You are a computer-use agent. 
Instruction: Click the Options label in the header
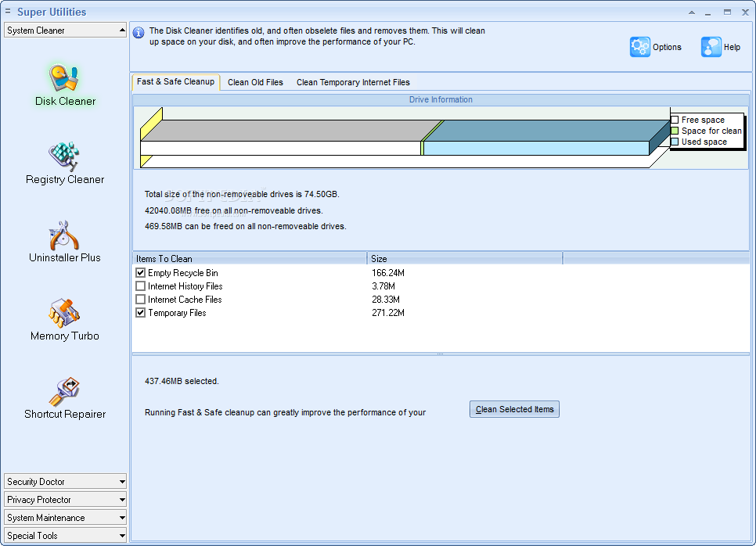click(x=667, y=47)
